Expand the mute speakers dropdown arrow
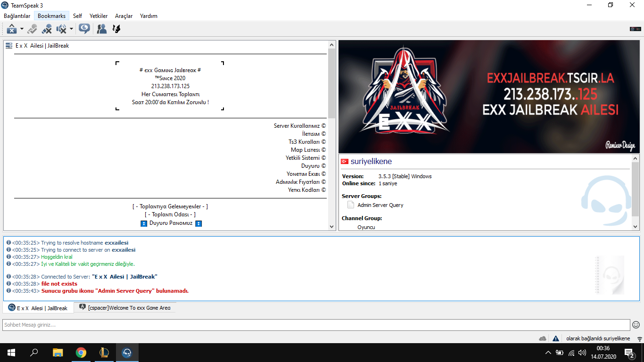The image size is (644, 362). pyautogui.click(x=71, y=29)
